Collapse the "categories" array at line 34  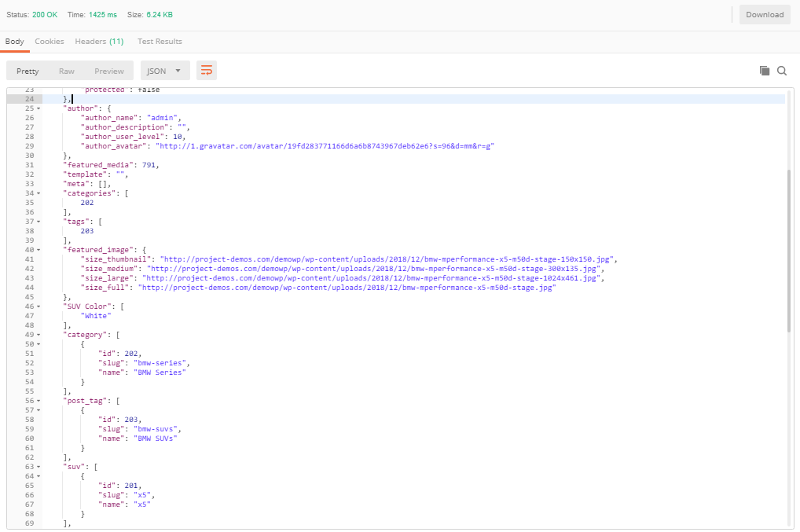(x=39, y=193)
